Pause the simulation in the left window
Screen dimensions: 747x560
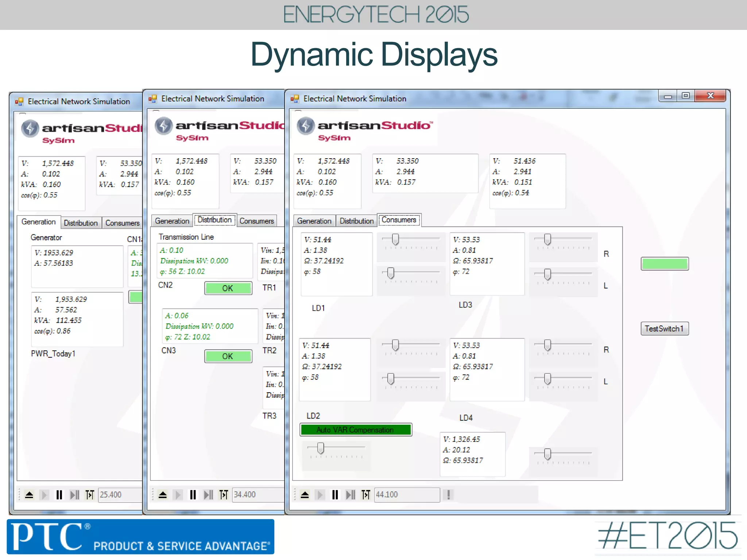coord(59,495)
